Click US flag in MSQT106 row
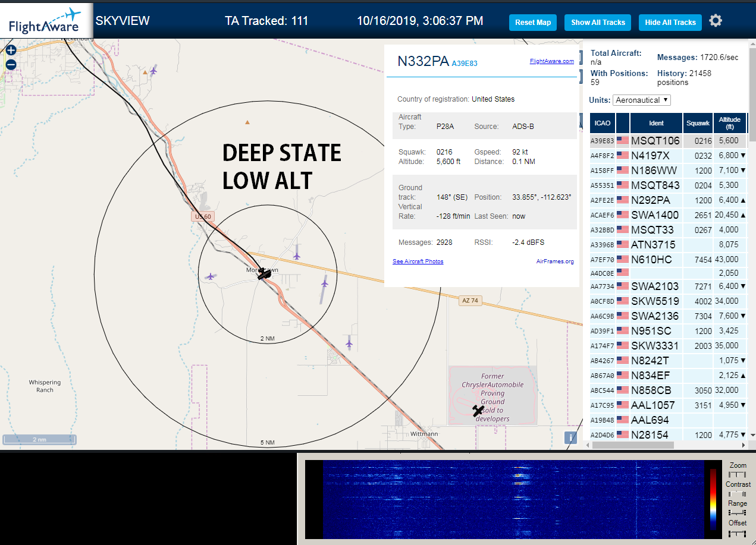 pyautogui.click(x=623, y=141)
